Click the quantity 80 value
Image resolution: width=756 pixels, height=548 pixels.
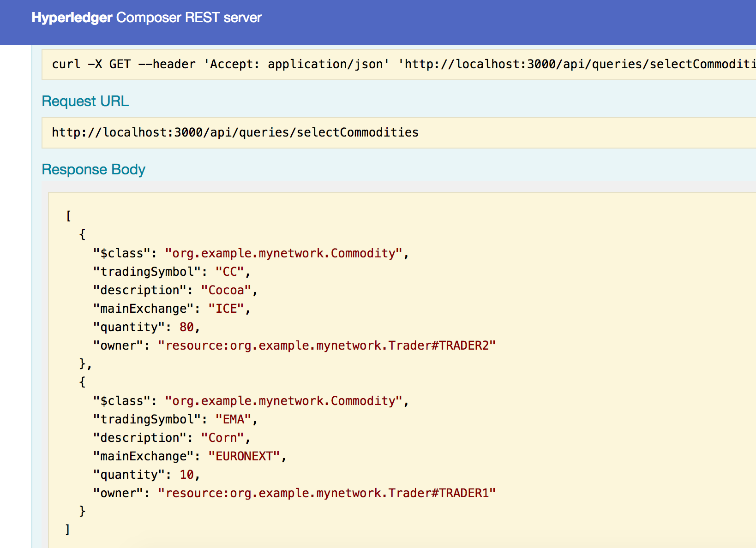coord(186,327)
